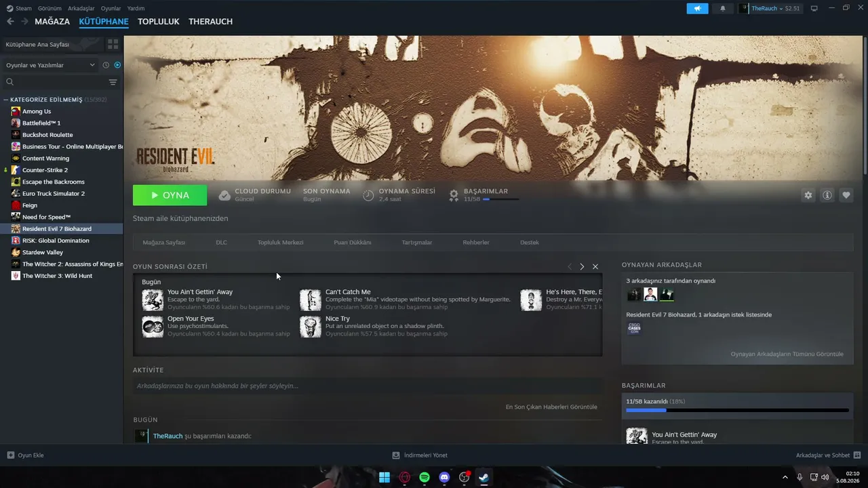Open Topluluk Merkezi link
This screenshot has width=868, height=488.
tap(281, 242)
